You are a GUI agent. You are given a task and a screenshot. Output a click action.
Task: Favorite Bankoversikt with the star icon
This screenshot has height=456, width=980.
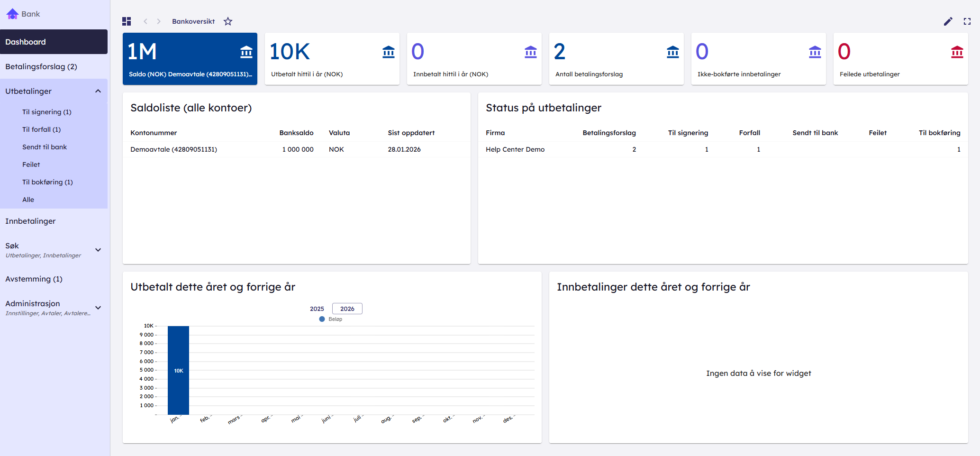[228, 21]
